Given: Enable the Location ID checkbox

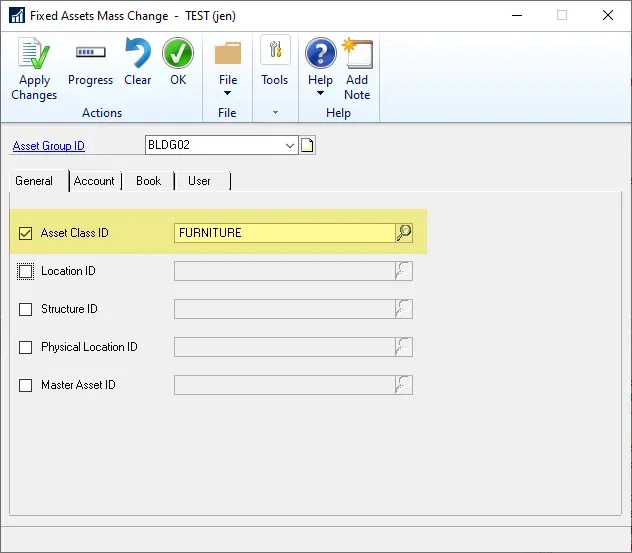Looking at the screenshot, I should point(26,271).
